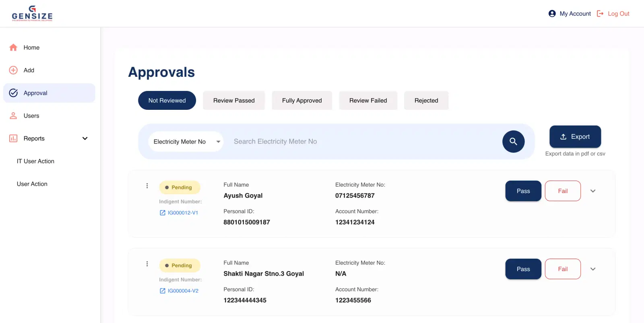Click the Users person icon
The width and height of the screenshot is (644, 323).
[13, 116]
